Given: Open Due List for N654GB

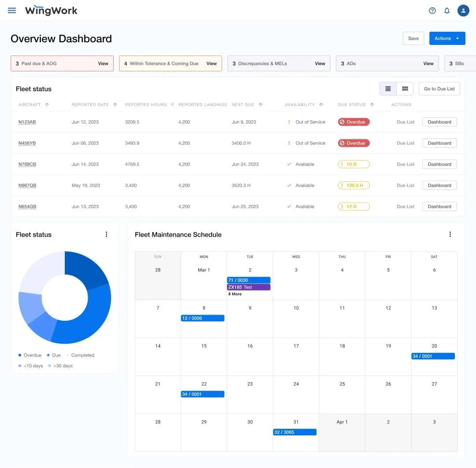Looking at the screenshot, I should tap(405, 207).
